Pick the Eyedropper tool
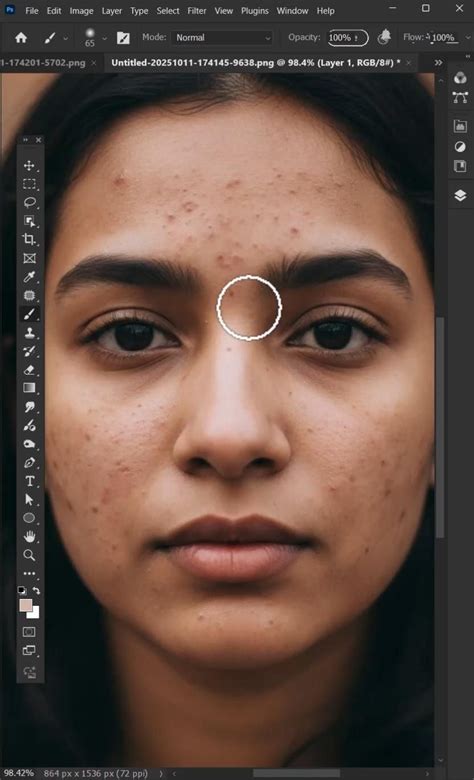474x780 pixels. [29, 277]
